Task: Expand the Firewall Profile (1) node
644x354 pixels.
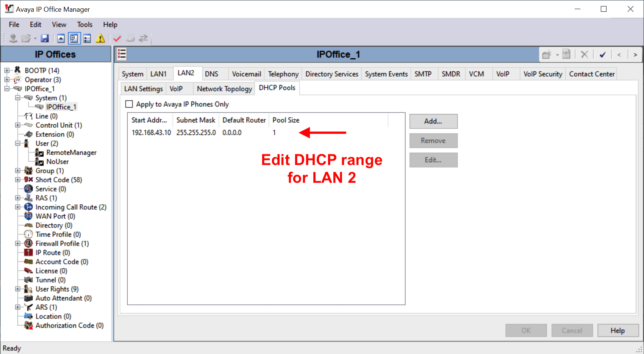Action: point(17,243)
